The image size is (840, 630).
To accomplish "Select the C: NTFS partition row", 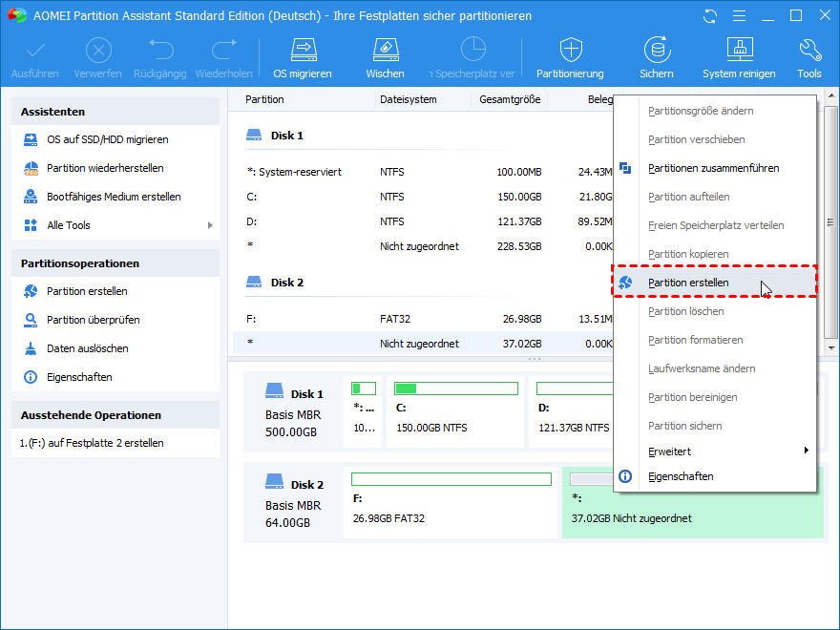I will 423,197.
